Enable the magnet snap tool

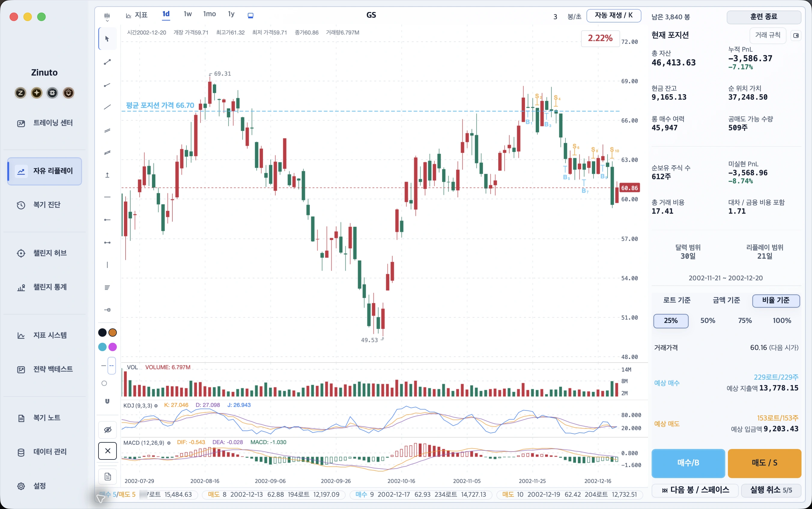[108, 401]
